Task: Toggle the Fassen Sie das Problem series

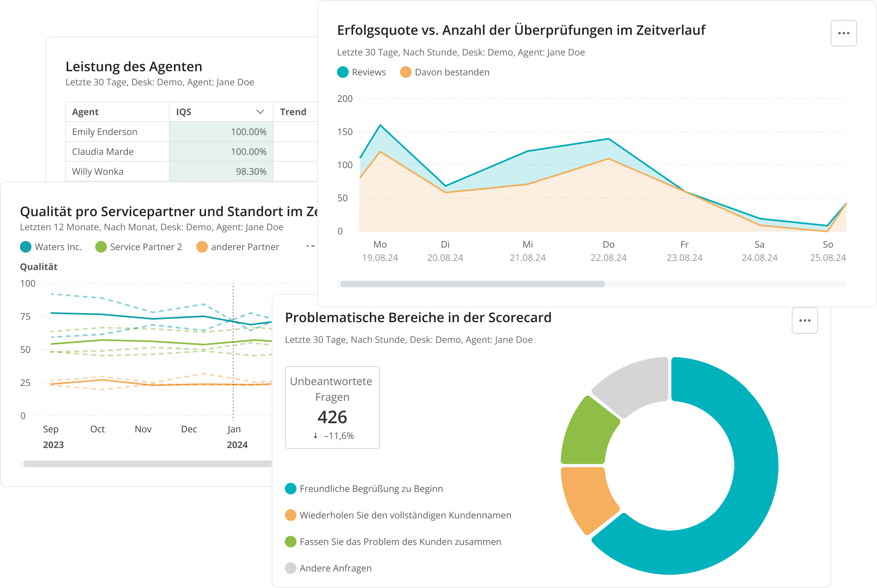Action: click(290, 541)
